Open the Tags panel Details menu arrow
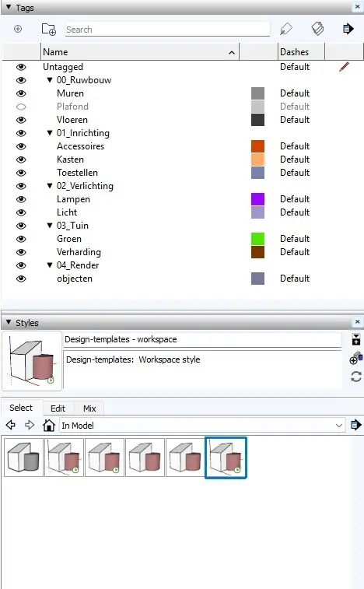The width and height of the screenshot is (364, 589). click(x=348, y=29)
